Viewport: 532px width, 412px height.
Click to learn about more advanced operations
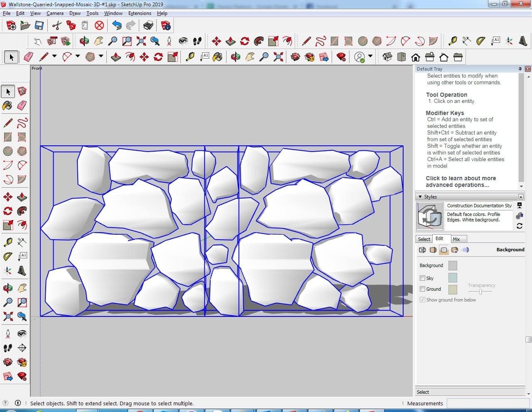(461, 181)
